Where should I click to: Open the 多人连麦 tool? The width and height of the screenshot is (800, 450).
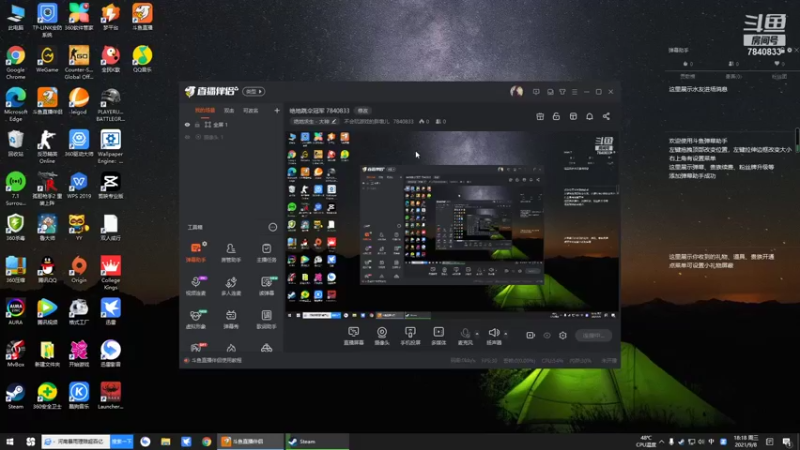pos(231,286)
